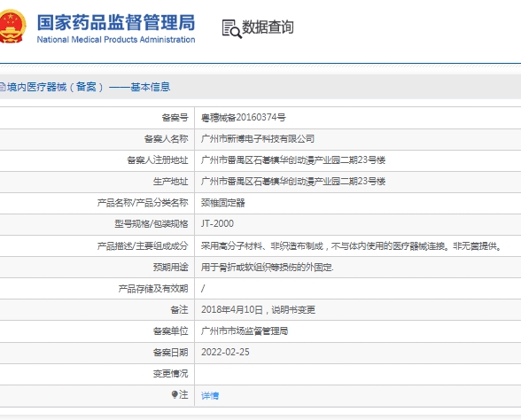Image resolution: width=521 pixels, height=420 pixels.
Task: Click the description starting 采用高分子材料
Action: pos(352,246)
